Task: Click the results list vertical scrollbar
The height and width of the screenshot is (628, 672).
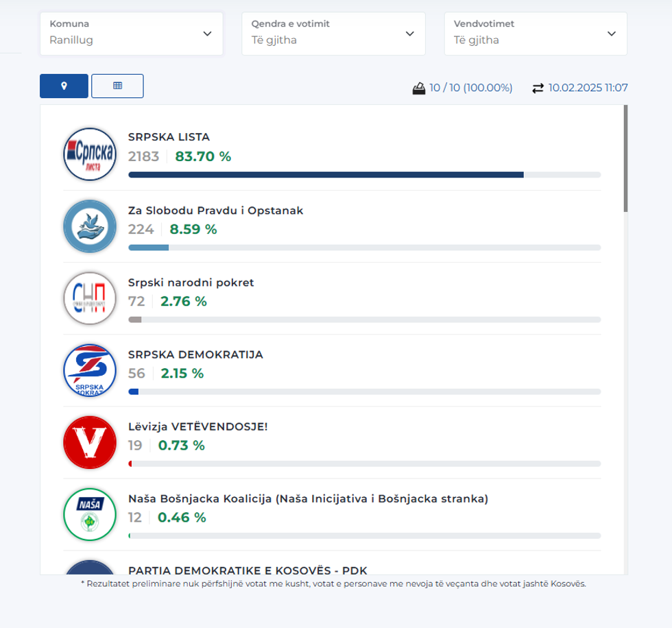Action: click(x=625, y=159)
